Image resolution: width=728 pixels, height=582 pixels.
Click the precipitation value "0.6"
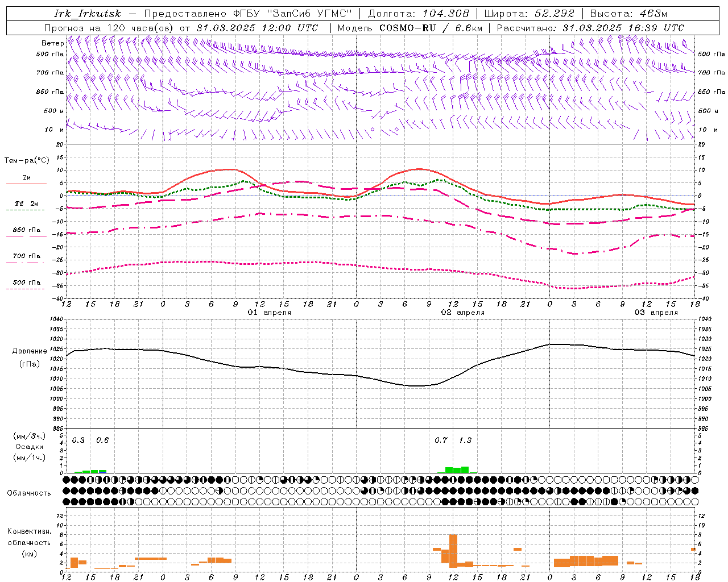coord(102,440)
